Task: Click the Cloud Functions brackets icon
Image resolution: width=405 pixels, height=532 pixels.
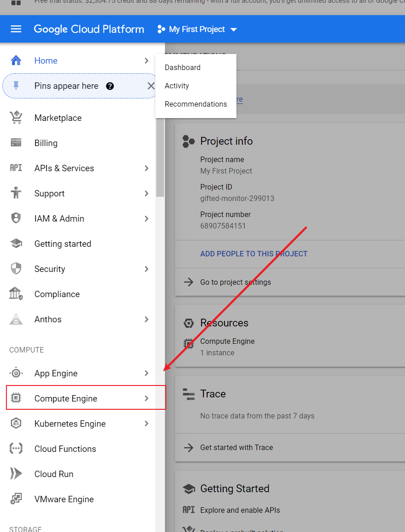Action: [x=16, y=449]
